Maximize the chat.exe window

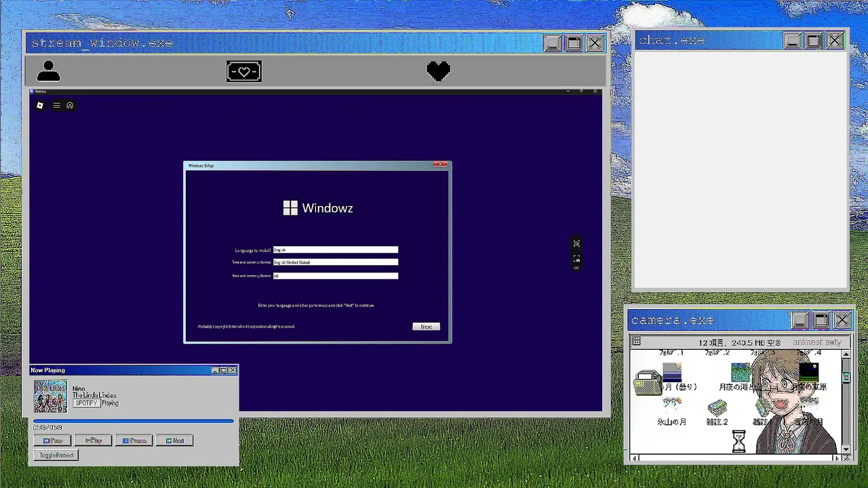(x=814, y=41)
